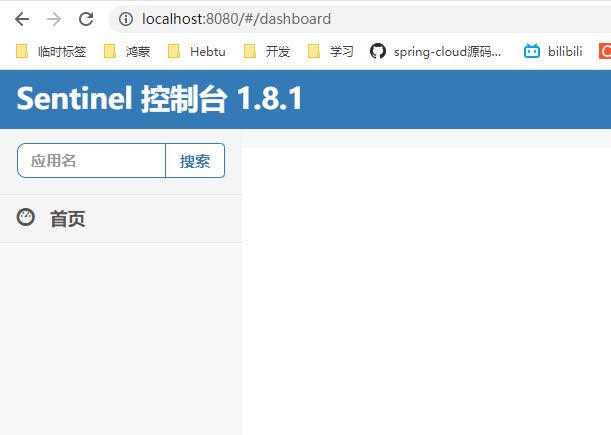Open the orange C bookmark icon
Screen dimensions: 611x435
(x=605, y=51)
